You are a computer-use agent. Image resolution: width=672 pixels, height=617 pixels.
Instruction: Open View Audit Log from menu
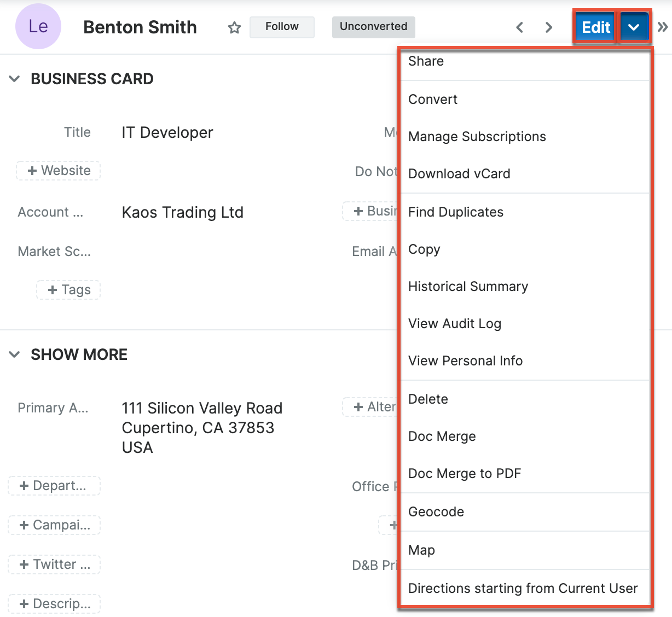click(455, 324)
